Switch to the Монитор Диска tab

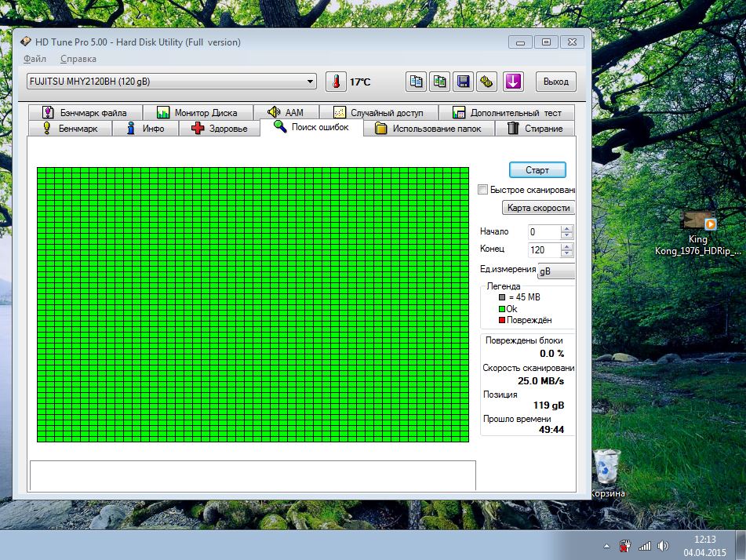coord(198,113)
